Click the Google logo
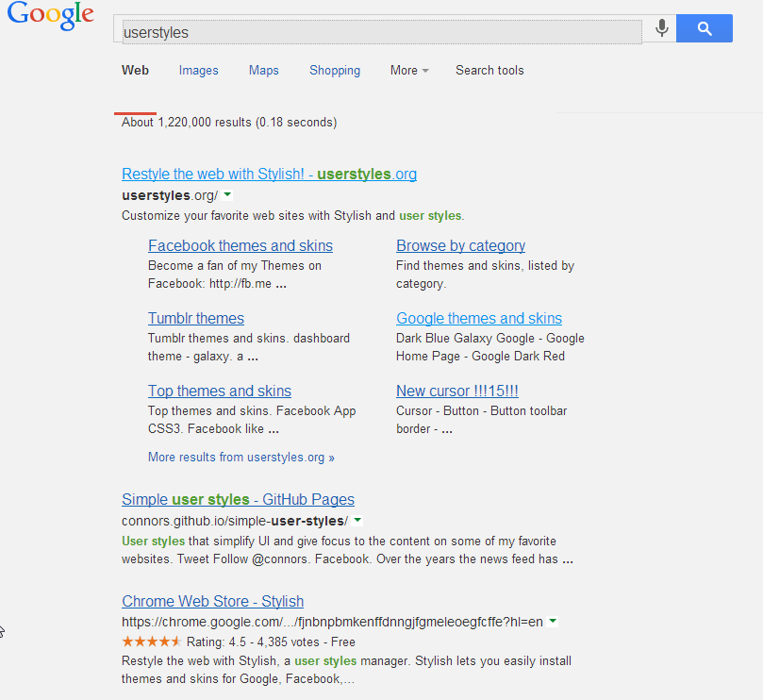763x700 pixels. tap(50, 17)
